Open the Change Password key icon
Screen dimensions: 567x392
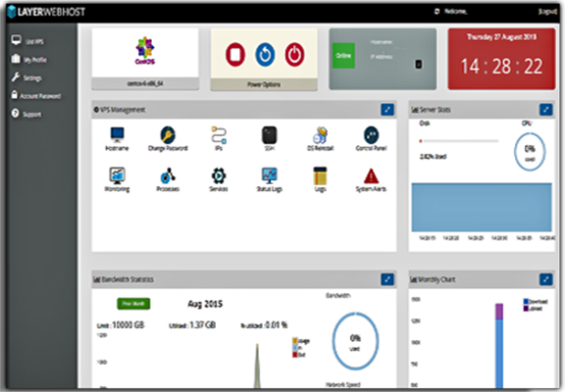[168, 135]
